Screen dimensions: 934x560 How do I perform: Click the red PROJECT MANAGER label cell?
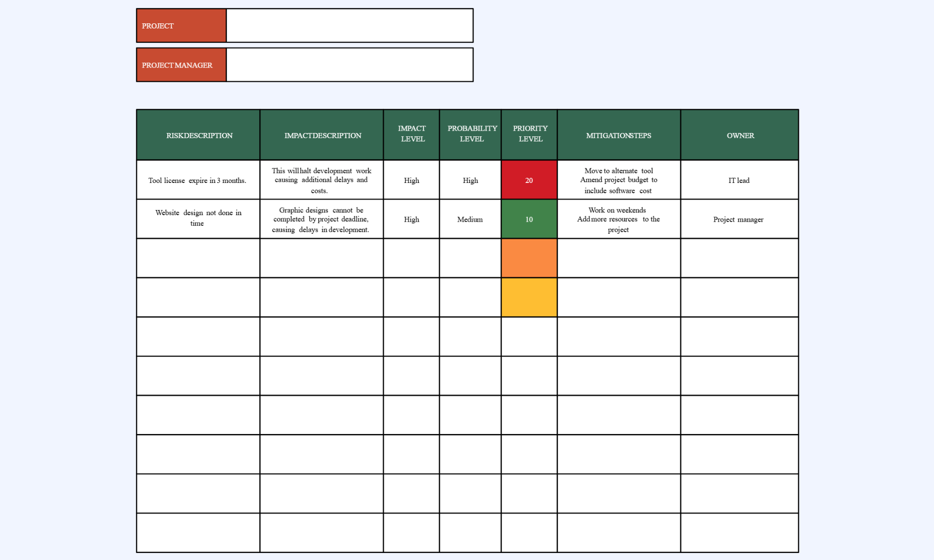click(x=182, y=65)
